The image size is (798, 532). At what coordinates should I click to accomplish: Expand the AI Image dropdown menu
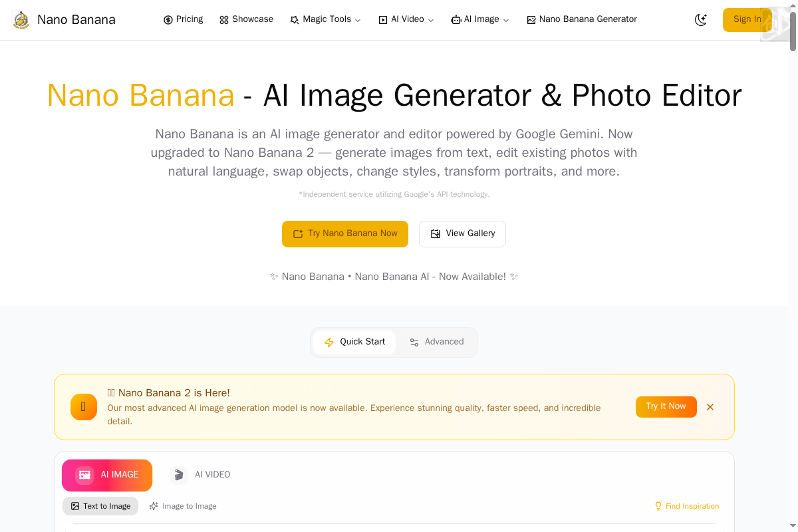480,20
